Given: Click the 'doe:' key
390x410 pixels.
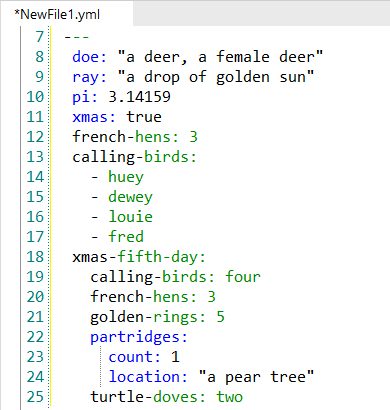Looking at the screenshot, I should coord(89,57).
